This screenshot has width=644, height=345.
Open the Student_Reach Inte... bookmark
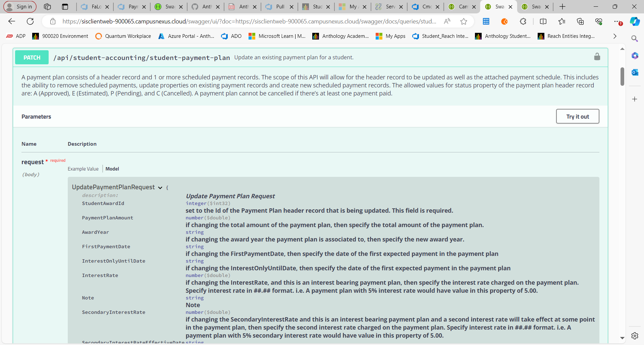pos(440,36)
